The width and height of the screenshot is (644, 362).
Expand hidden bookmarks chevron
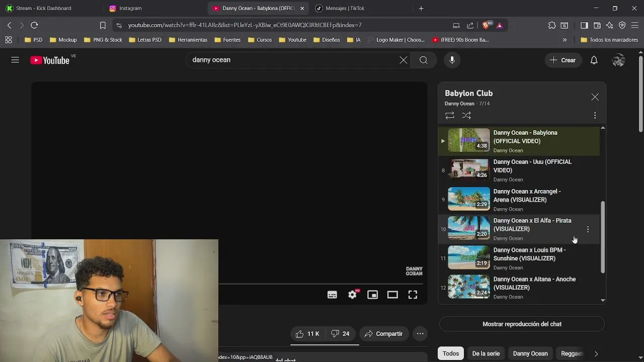[565, 40]
